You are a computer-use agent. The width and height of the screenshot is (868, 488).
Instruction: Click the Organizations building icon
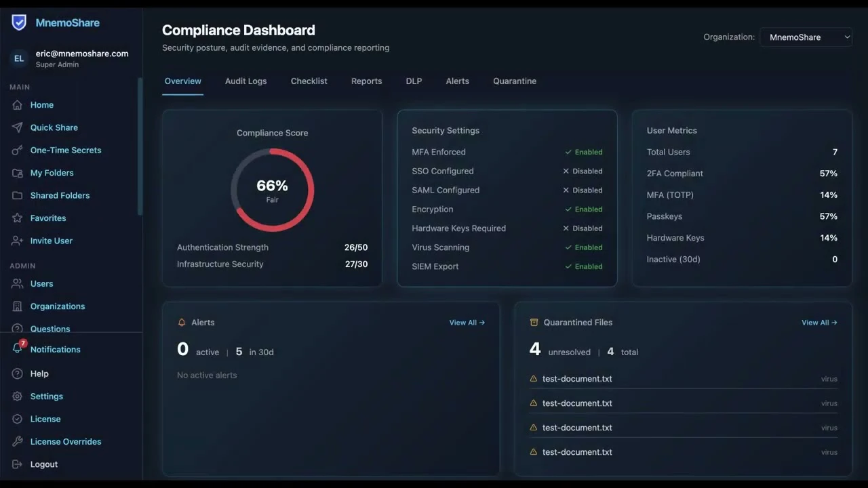pyautogui.click(x=18, y=306)
